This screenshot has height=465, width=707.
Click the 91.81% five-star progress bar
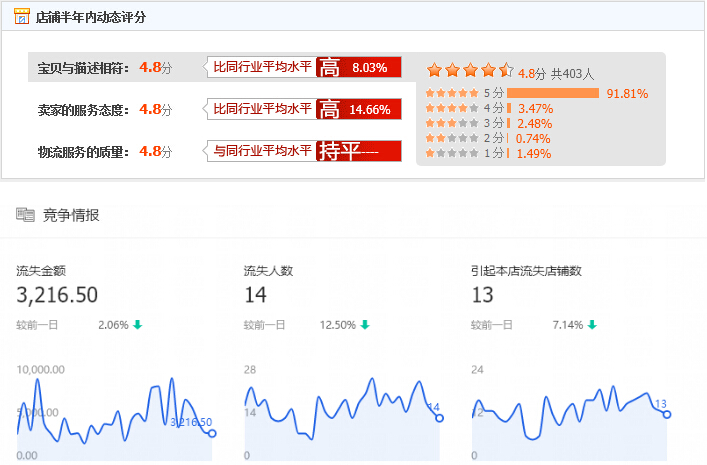coord(553,93)
